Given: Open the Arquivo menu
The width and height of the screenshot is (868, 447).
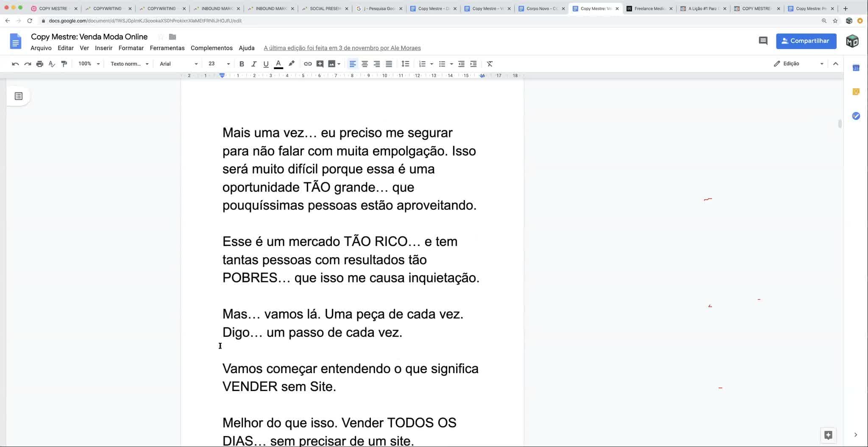Looking at the screenshot, I should point(41,48).
